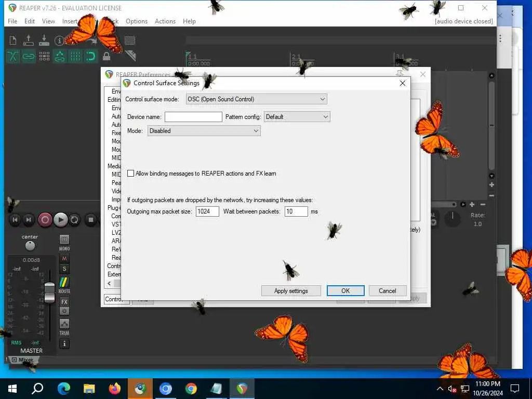
Task: Open the Options menu
Action: tap(137, 21)
